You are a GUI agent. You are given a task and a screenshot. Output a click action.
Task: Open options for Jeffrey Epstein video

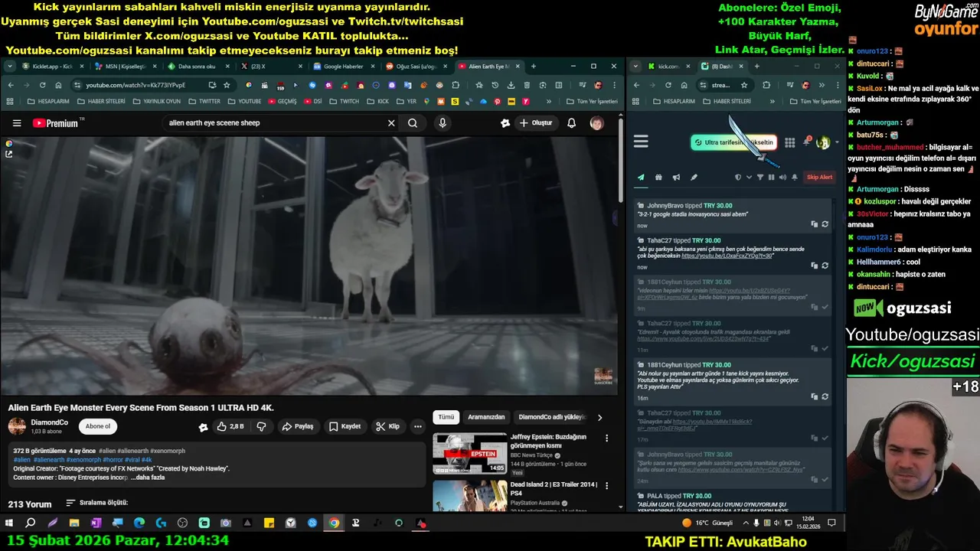pos(606,439)
